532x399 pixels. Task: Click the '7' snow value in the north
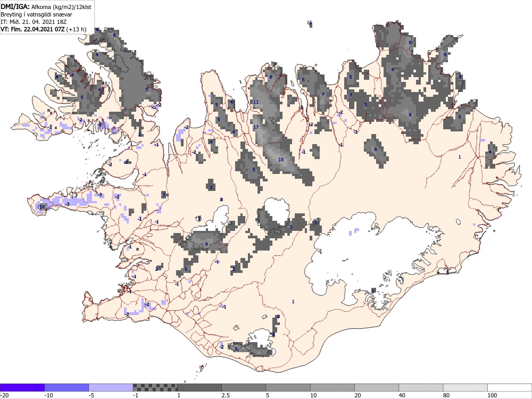pos(323,95)
